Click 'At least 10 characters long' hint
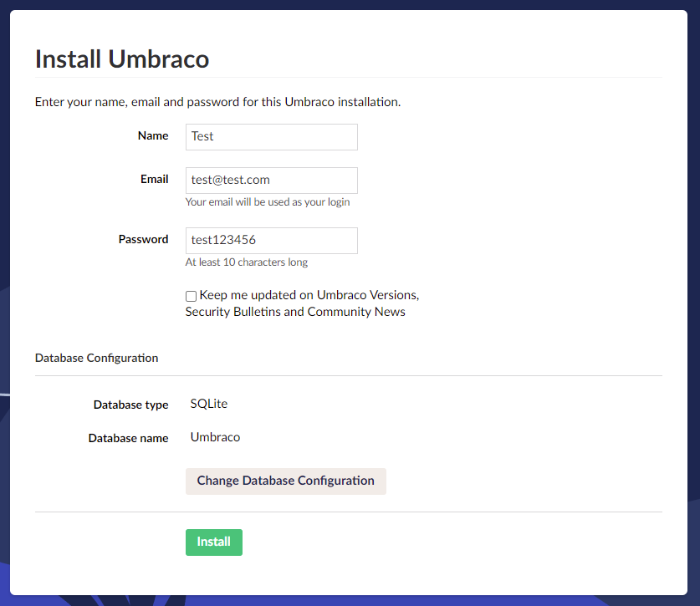Viewport: 700px width, 606px height. tap(247, 262)
